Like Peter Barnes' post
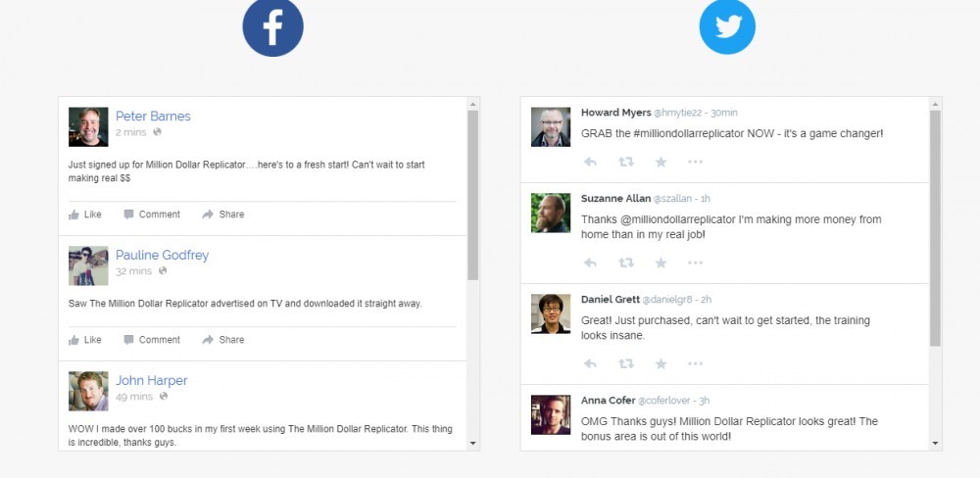The height and width of the screenshot is (478, 980). tap(85, 215)
